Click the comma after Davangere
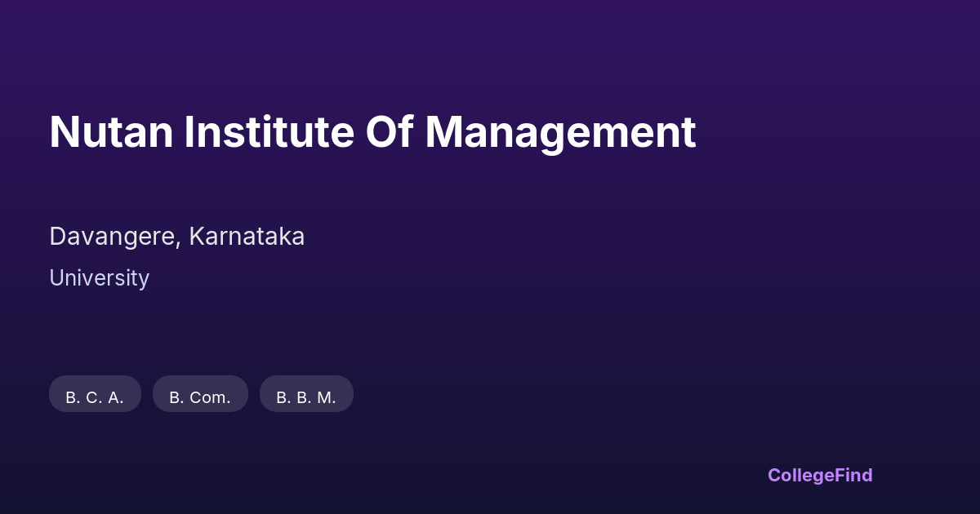The image size is (980, 514). [x=179, y=243]
